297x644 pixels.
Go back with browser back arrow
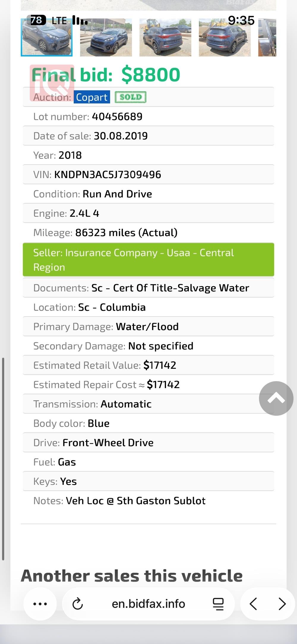(x=253, y=604)
